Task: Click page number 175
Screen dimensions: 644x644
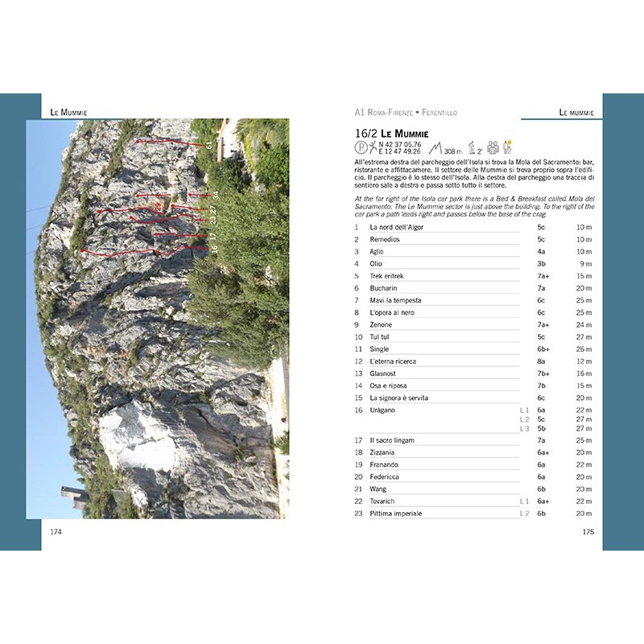Action: pos(588,531)
